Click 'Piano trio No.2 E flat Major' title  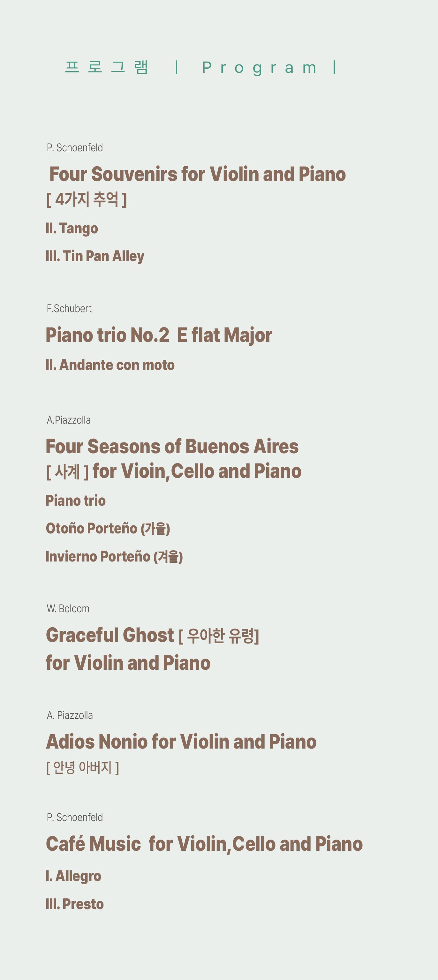[159, 335]
